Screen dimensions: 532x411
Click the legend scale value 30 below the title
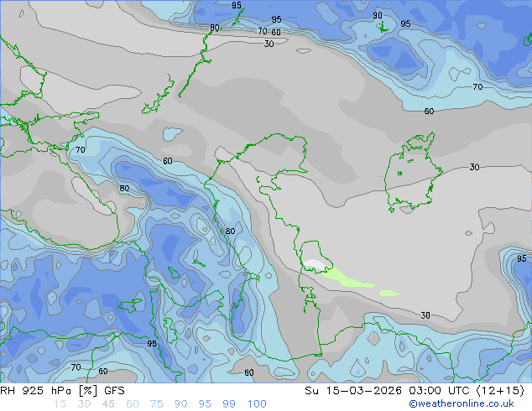(x=84, y=404)
